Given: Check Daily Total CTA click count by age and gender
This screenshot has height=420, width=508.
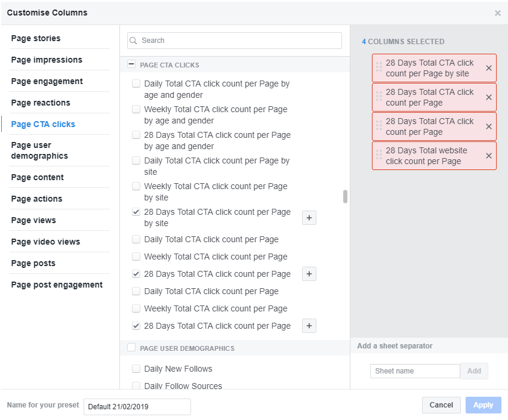Looking at the screenshot, I should point(136,84).
